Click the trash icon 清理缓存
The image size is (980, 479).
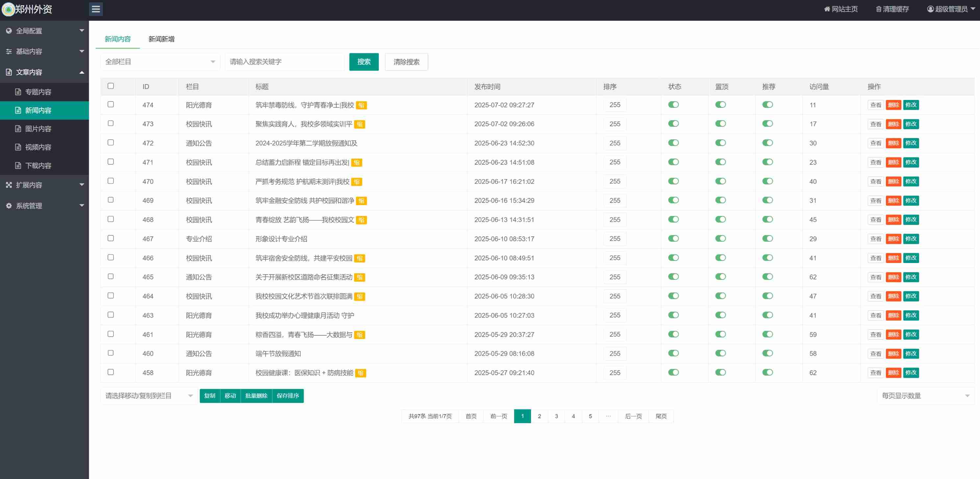[x=878, y=9]
